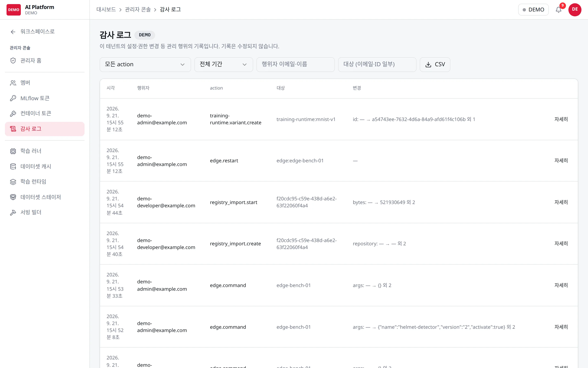Click the people icon for 멤버
588x368 pixels.
[x=13, y=83]
